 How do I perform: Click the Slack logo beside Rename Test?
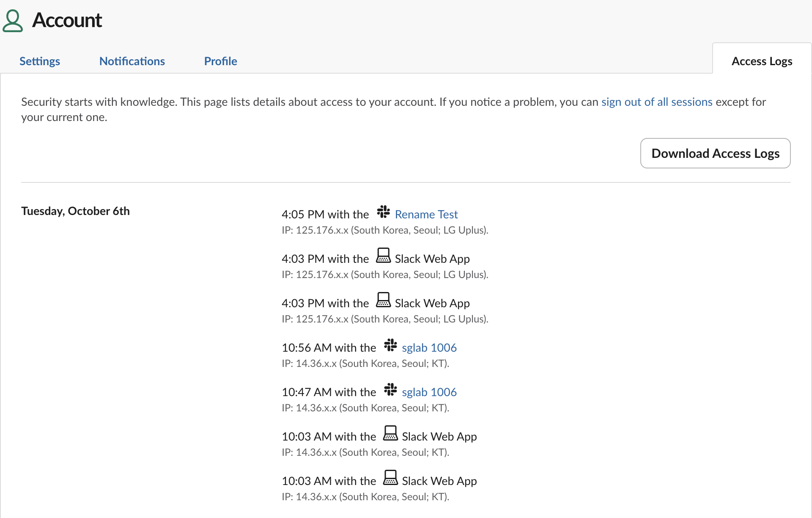pos(383,212)
